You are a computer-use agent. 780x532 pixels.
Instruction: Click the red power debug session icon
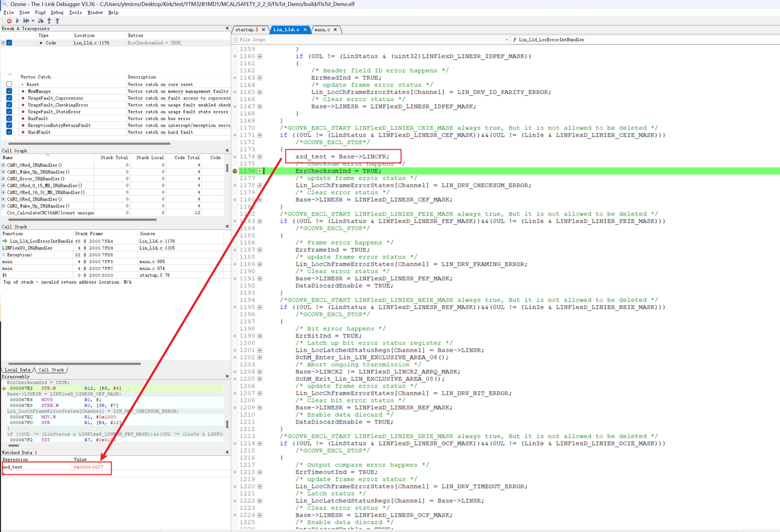pos(9,21)
